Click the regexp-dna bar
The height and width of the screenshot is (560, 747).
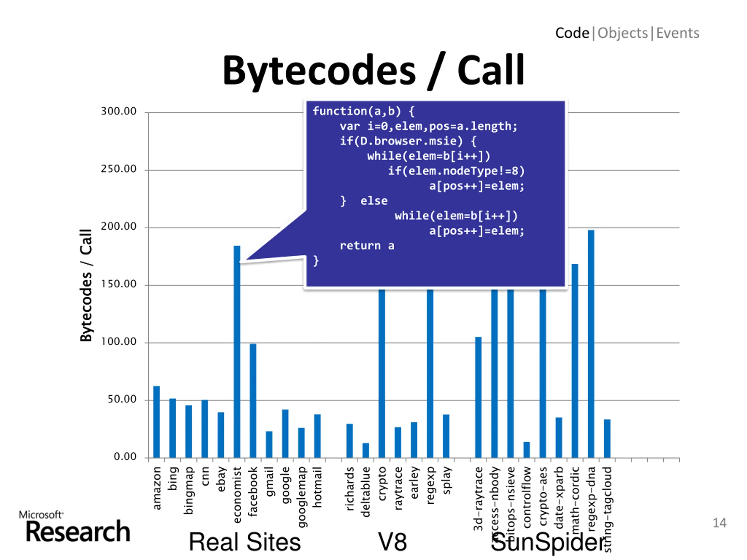(x=591, y=344)
